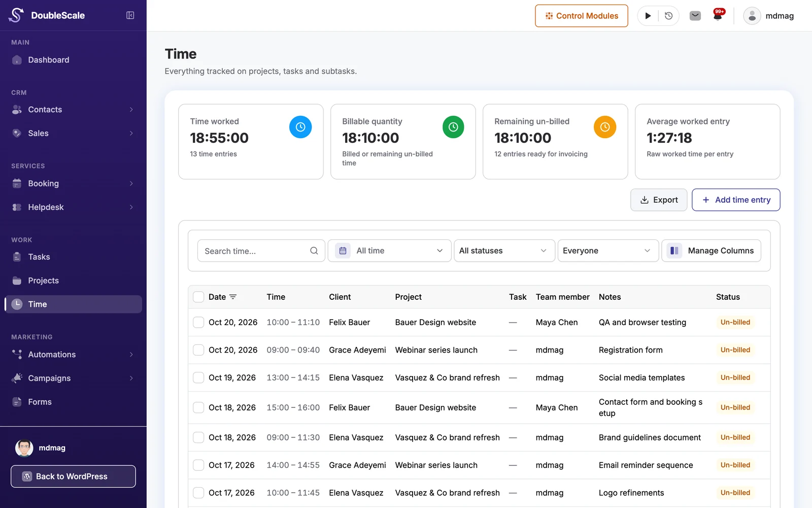Open Tasks in the sidebar
This screenshot has width=812, height=508.
(x=73, y=257)
